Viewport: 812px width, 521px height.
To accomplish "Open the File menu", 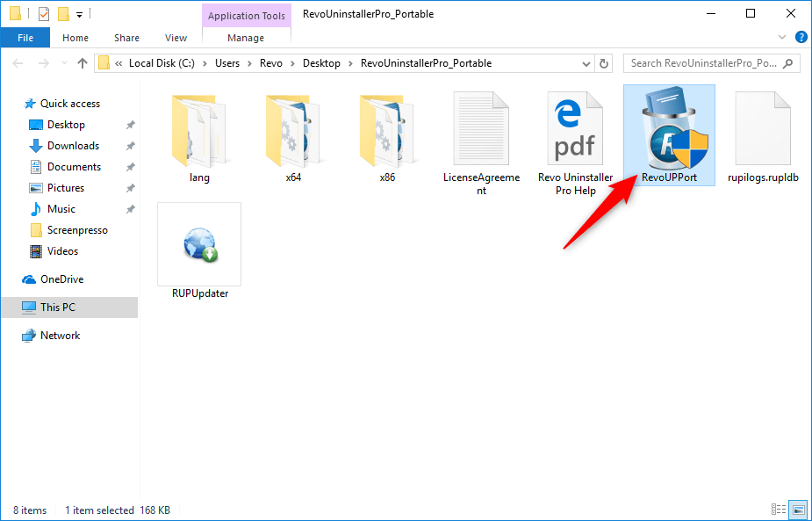I will coord(25,38).
